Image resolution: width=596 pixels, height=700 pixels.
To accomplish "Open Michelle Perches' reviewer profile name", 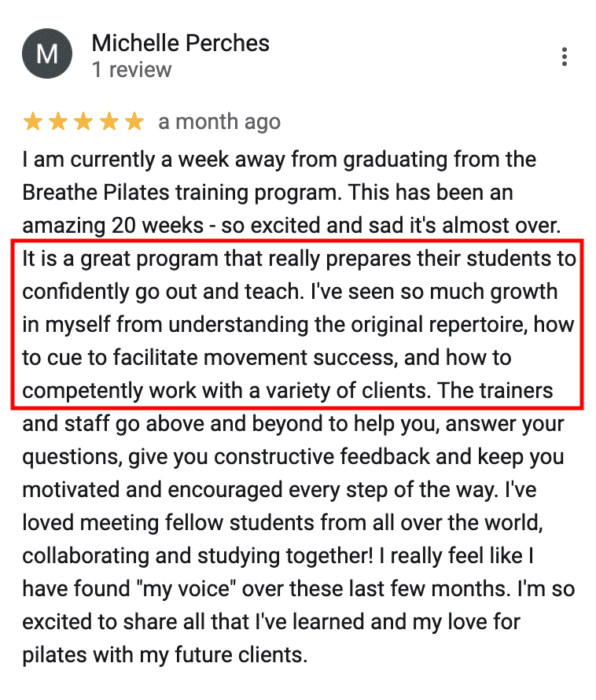I will [x=180, y=43].
